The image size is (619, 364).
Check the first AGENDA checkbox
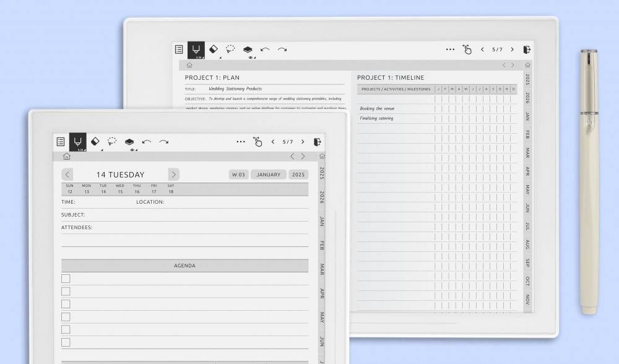66,279
